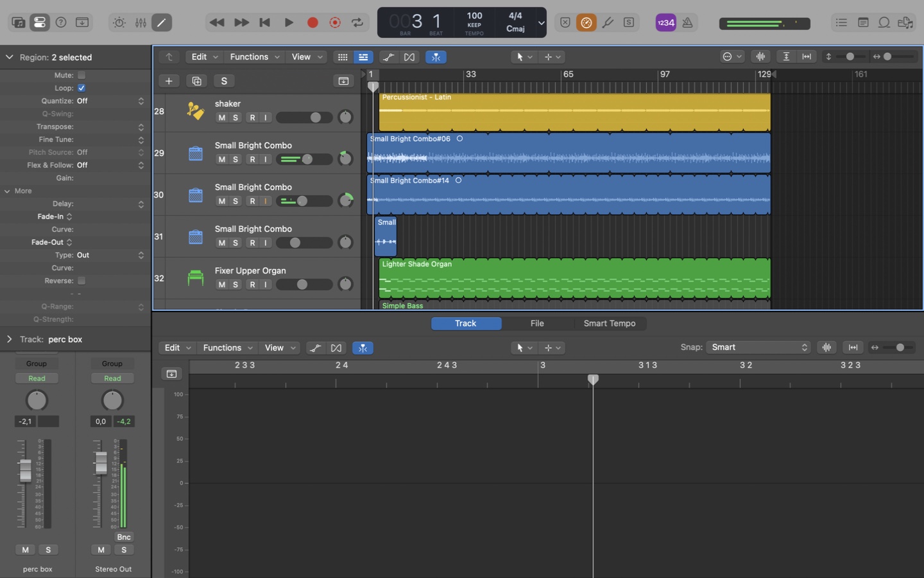Open the Editors pencil button
Screen dimensions: 924x578
tap(162, 22)
